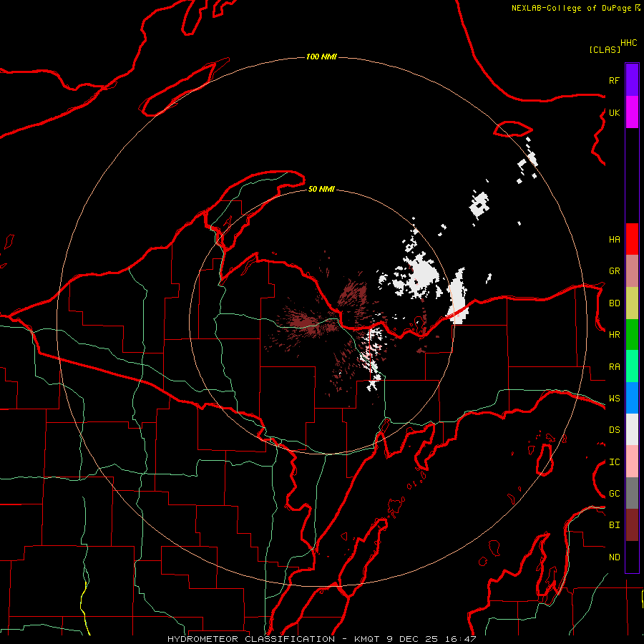Screen dimensions: 644x644
Task: Click the RF legend label
Action: [615, 80]
